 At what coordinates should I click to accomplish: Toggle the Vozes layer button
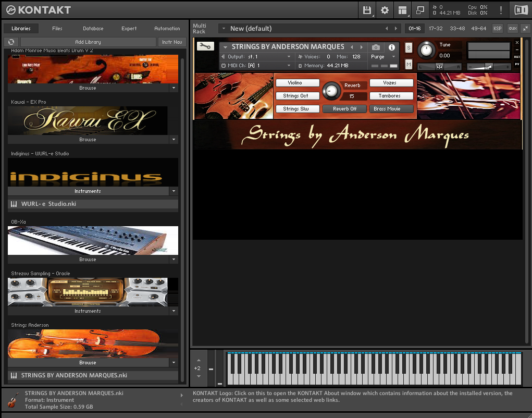pyautogui.click(x=391, y=83)
